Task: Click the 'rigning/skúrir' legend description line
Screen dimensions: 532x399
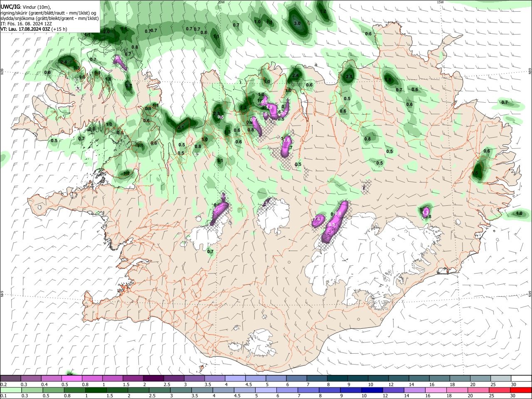Action: pos(48,12)
